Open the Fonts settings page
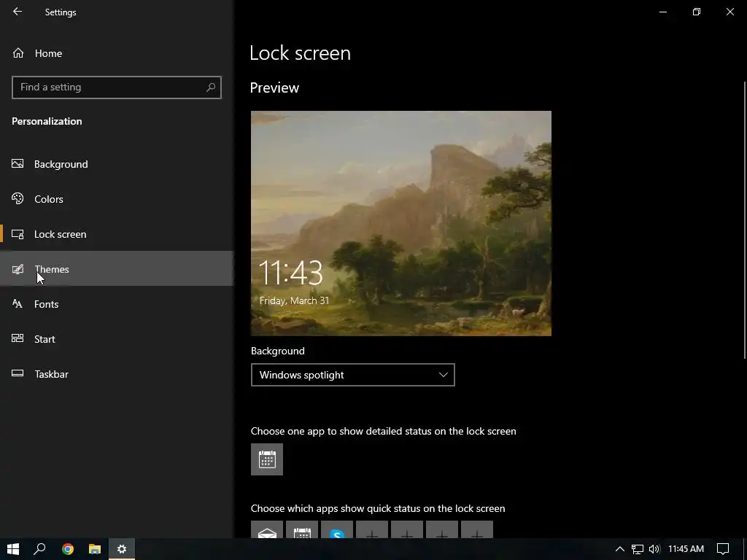The height and width of the screenshot is (560, 747). pyautogui.click(x=117, y=304)
